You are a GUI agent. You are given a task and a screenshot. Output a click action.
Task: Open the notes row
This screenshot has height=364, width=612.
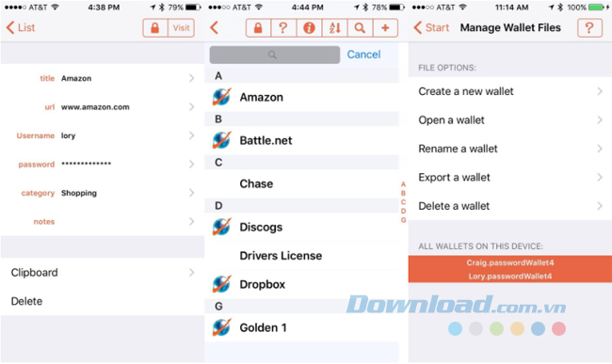coord(103,221)
